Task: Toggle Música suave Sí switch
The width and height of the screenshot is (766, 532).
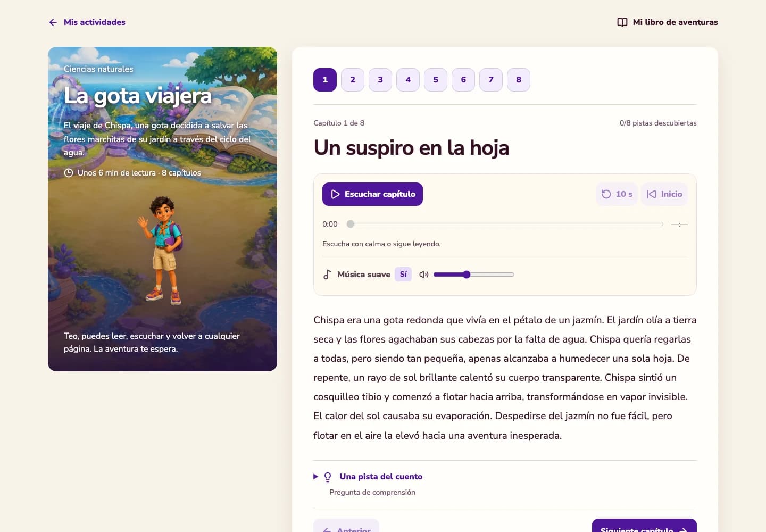Action: click(403, 275)
